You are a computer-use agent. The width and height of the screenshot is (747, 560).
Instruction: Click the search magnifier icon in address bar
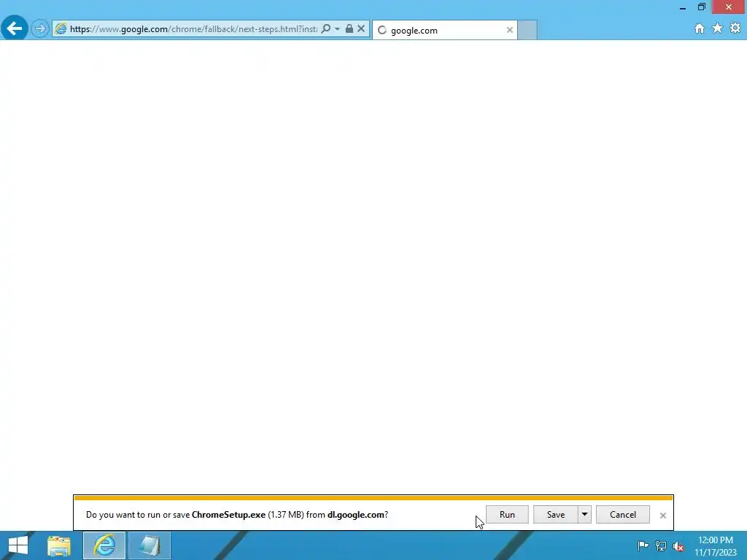[x=326, y=28]
